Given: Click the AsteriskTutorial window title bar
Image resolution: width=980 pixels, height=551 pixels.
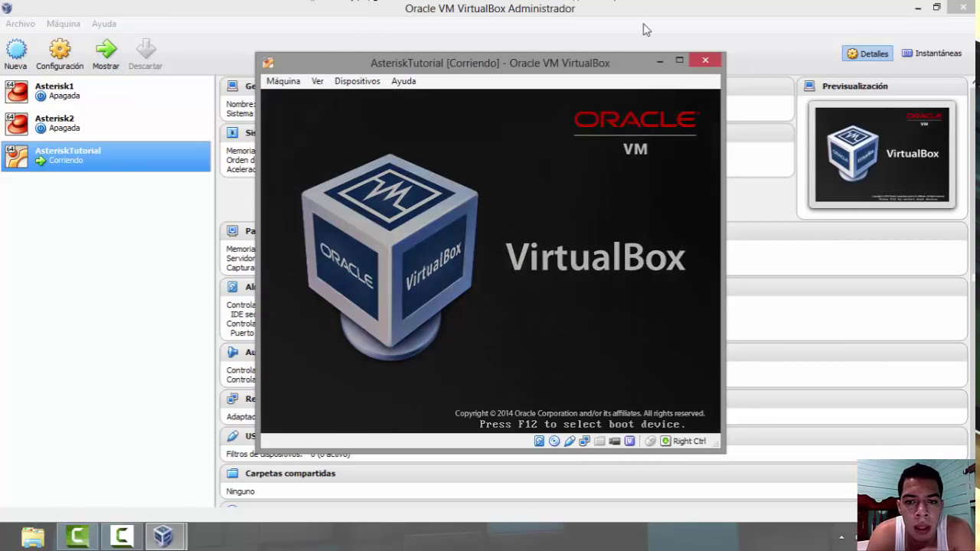Looking at the screenshot, I should [x=490, y=63].
